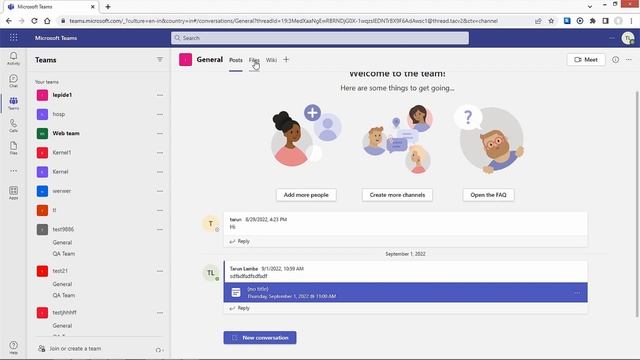
Task: Click Open the FAQ button
Action: tap(488, 195)
